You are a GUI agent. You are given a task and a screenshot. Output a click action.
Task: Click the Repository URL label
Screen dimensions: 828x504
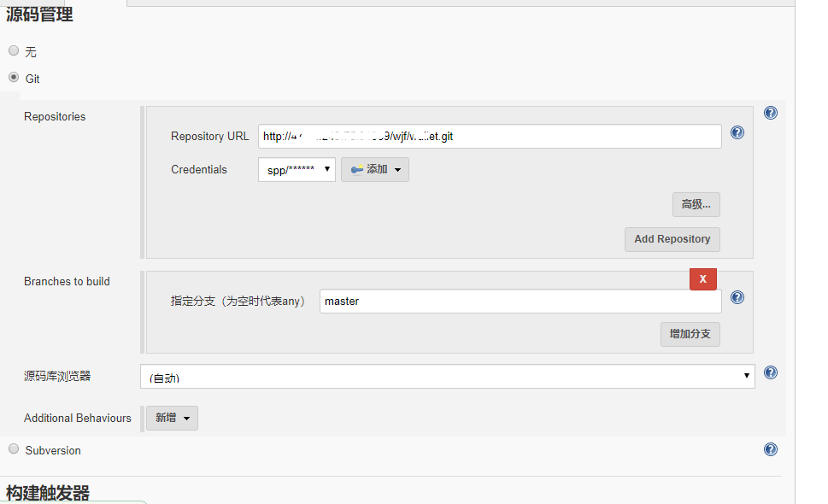click(209, 136)
